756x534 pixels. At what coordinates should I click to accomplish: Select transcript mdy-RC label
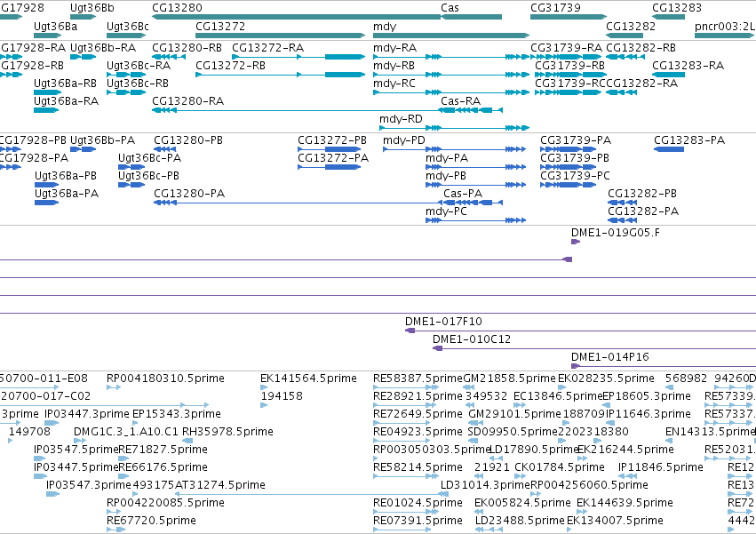coord(394,84)
